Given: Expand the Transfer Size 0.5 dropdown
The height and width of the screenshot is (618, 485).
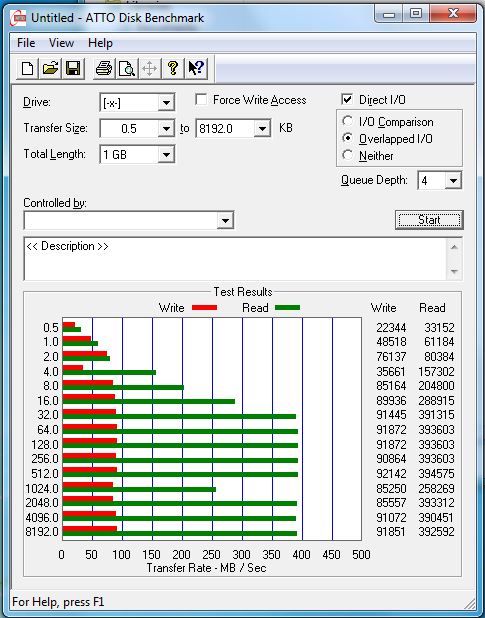Looking at the screenshot, I should pyautogui.click(x=166, y=128).
